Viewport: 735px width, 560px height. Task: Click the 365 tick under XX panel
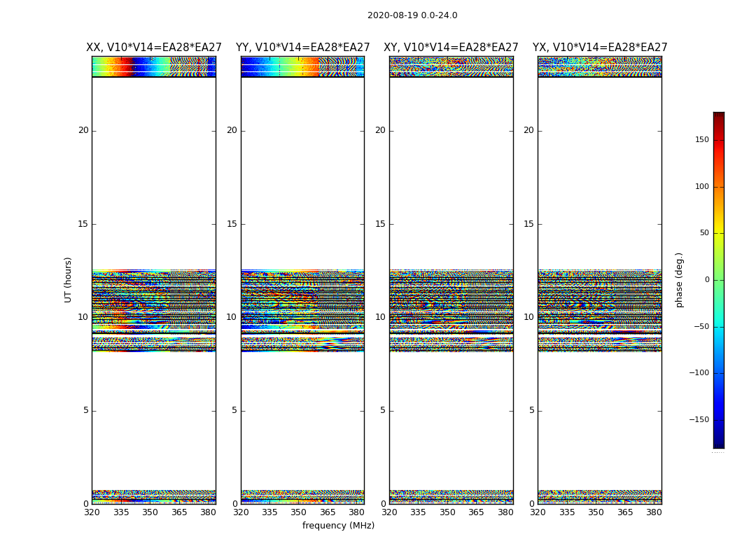(179, 512)
